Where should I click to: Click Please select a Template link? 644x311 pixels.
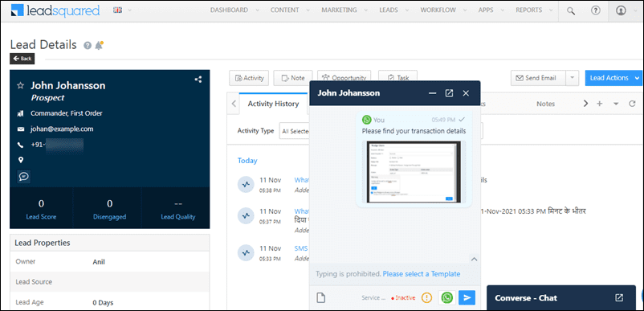(422, 273)
